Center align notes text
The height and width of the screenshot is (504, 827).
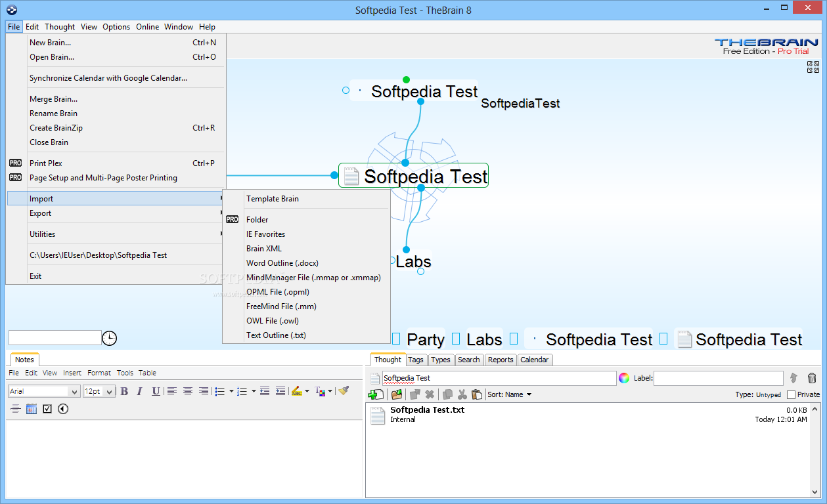point(188,391)
